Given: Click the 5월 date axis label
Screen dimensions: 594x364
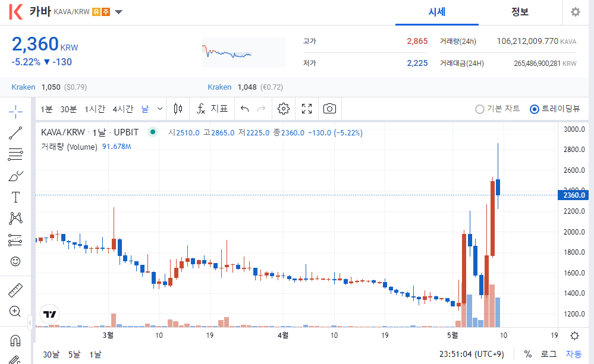Looking at the screenshot, I should [452, 335].
